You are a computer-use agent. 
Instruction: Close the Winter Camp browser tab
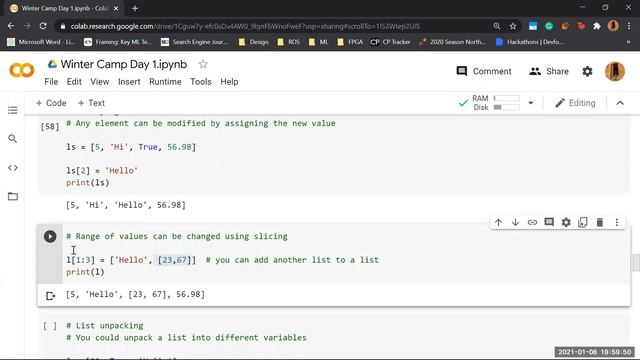tap(116, 8)
